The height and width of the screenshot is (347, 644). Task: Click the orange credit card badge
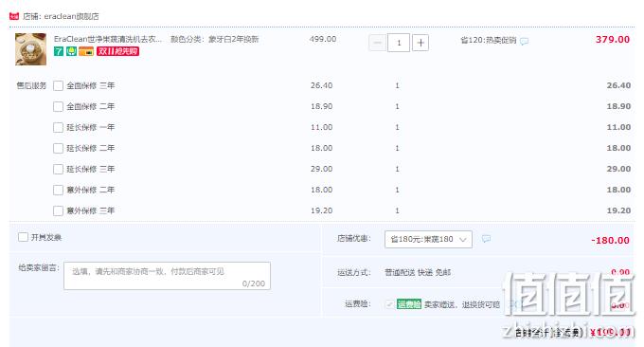pyautogui.click(x=86, y=51)
